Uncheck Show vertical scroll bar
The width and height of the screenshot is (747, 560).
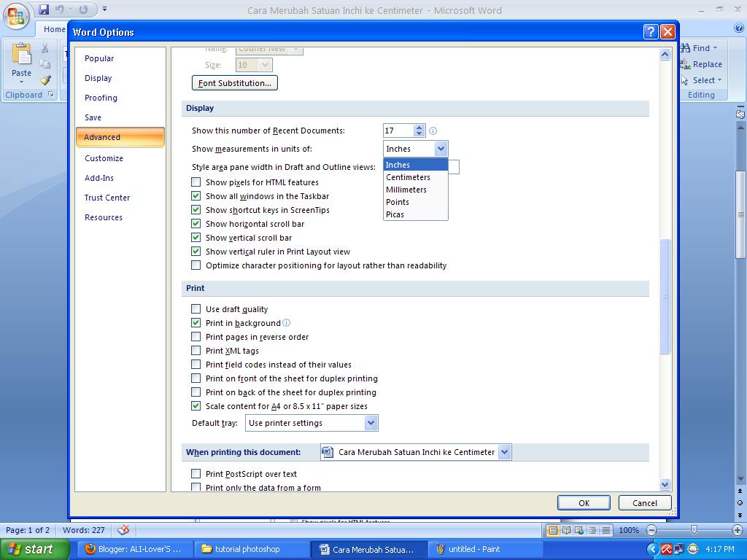pyautogui.click(x=196, y=237)
